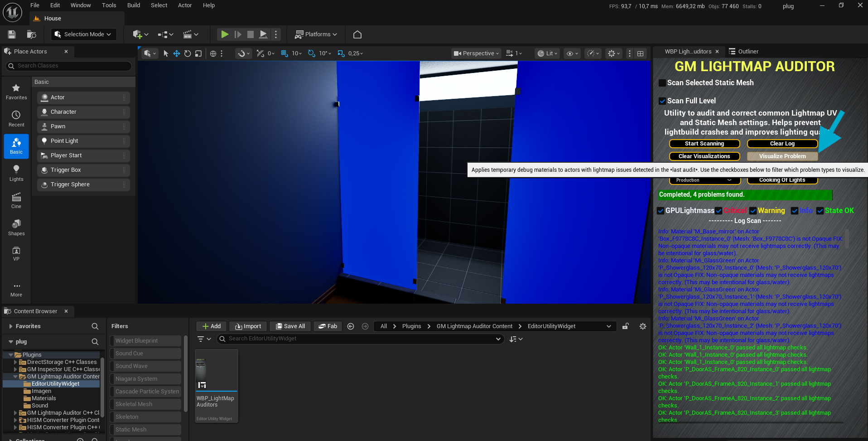Image resolution: width=868 pixels, height=441 pixels.
Task: Select the WBP_LightMap Auditors thumbnail
Action: [216, 370]
